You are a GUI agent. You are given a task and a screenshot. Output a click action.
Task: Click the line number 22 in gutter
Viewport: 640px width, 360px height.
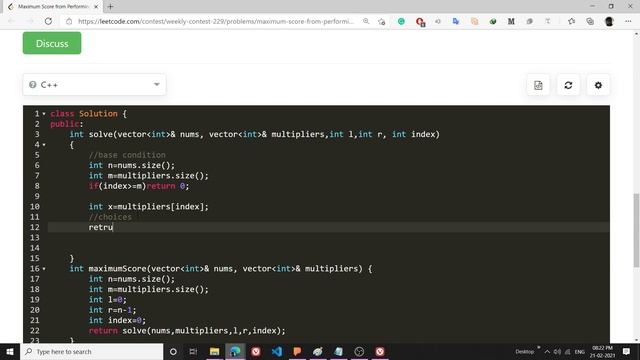click(x=35, y=331)
